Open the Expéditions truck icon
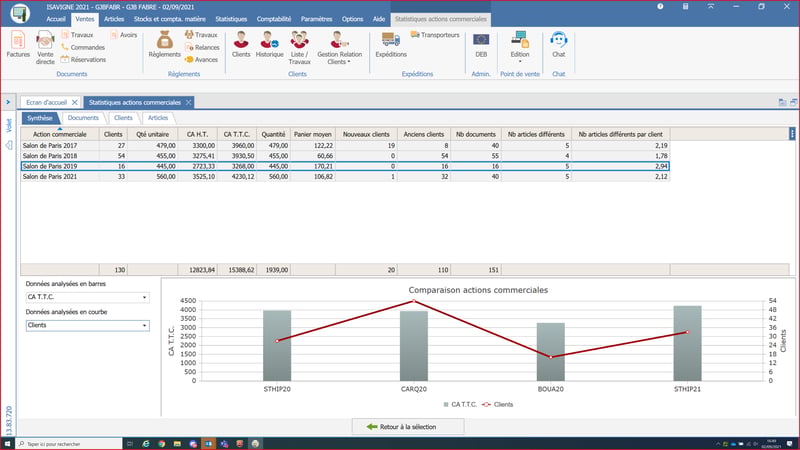The height and width of the screenshot is (450, 800). click(391, 44)
